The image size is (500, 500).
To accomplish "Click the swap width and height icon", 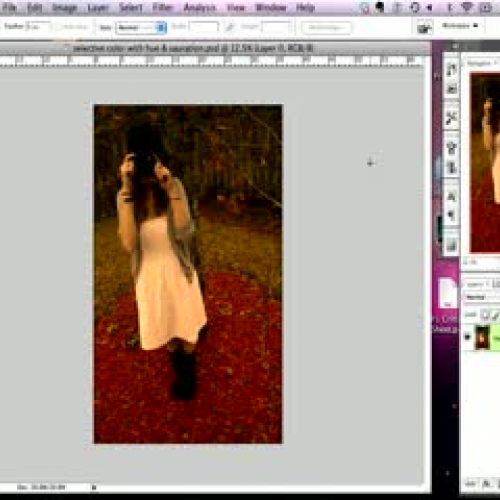I will pos(230,27).
